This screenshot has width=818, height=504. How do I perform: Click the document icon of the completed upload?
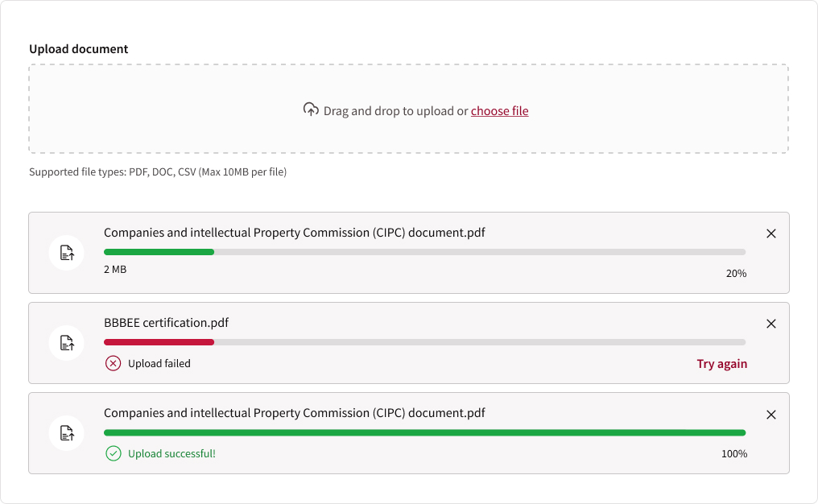tap(67, 434)
